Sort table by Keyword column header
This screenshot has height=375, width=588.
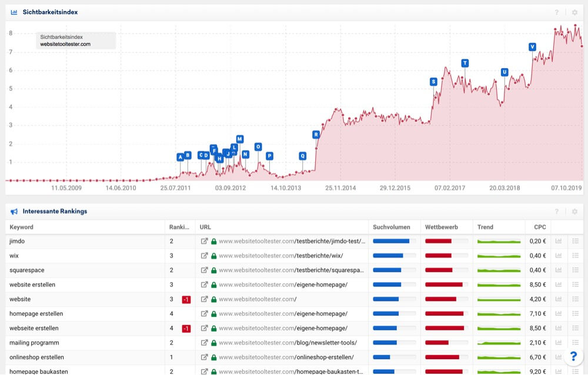[x=21, y=227]
